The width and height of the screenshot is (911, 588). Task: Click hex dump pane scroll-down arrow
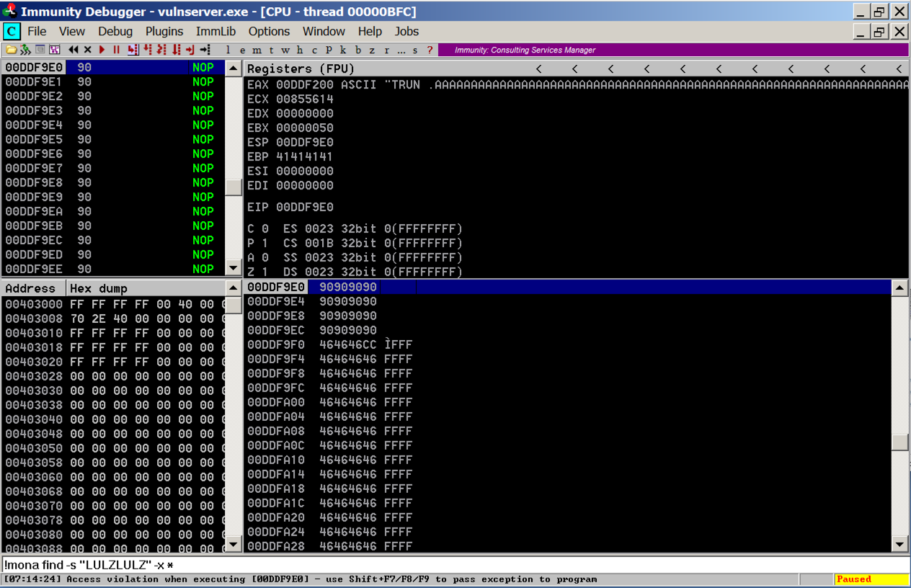[234, 543]
